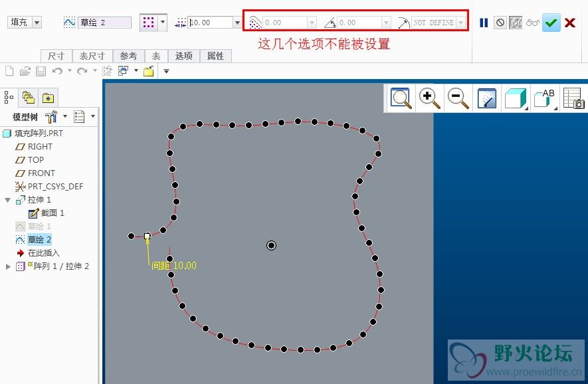Open the model tree settings hammer icon
This screenshot has height=384, width=588.
click(x=51, y=117)
